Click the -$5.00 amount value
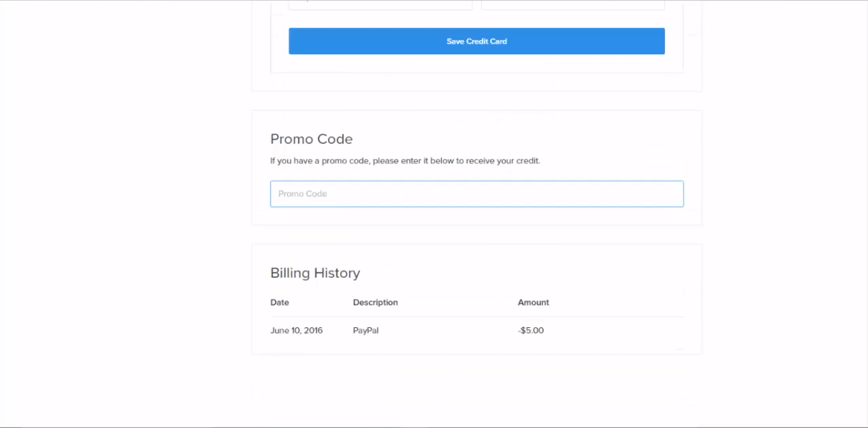The width and height of the screenshot is (868, 428). tap(530, 330)
